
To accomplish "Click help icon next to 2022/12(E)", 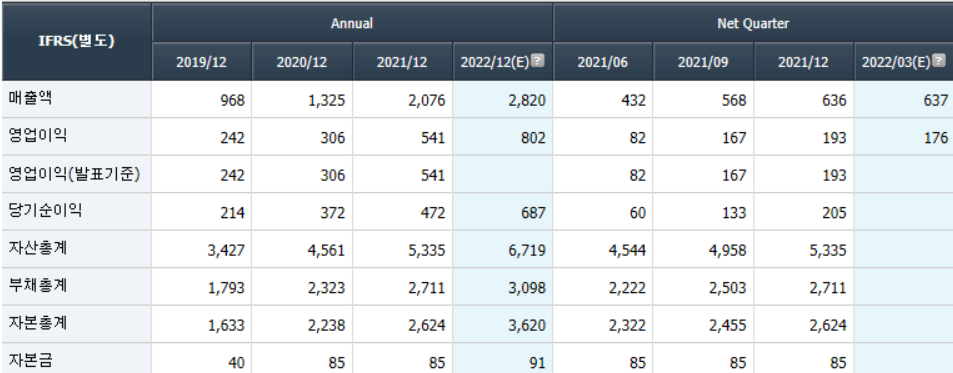I will [537, 61].
